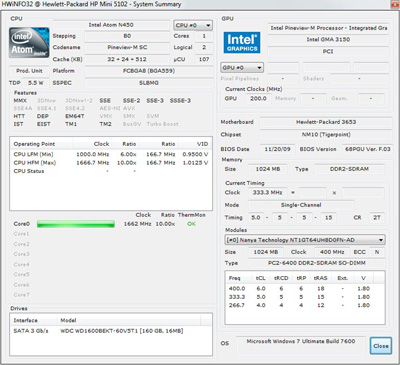Click the tCL column header
The image size is (400, 365).
click(x=260, y=278)
